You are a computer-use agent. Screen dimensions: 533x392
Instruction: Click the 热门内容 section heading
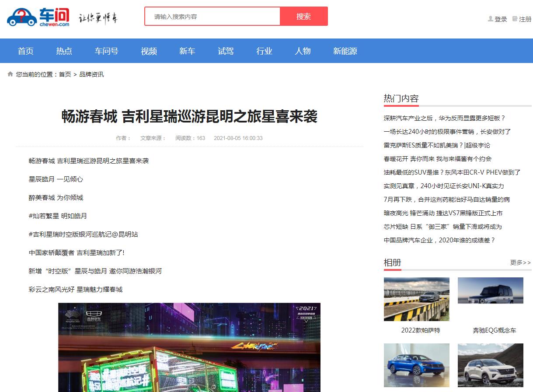click(401, 98)
